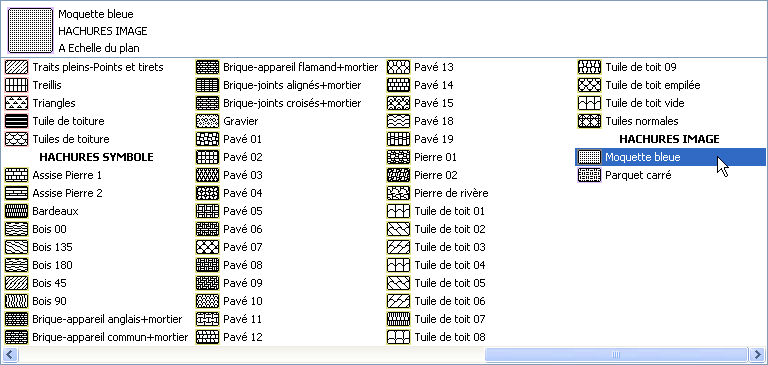Select "Pavé 14" list entry

420,85
